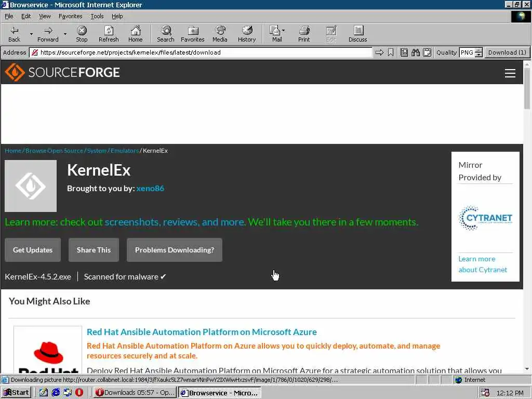Click the Quality PNG field

coord(467,52)
